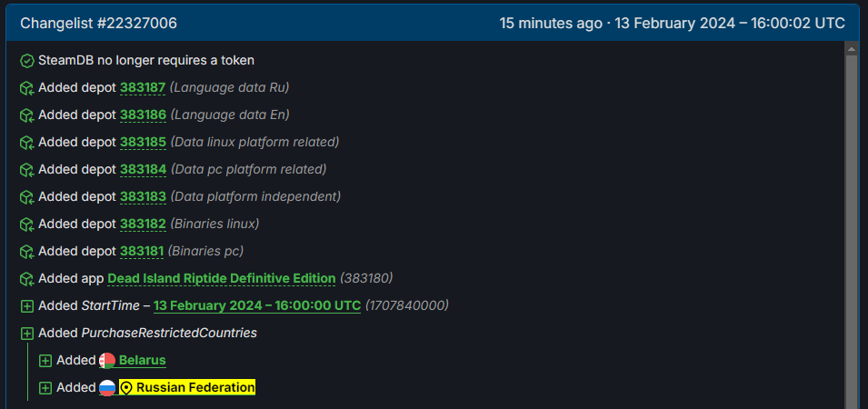Viewport: 868px width, 409px height.
Task: Click the app ID text (383180)
Action: [x=366, y=278]
